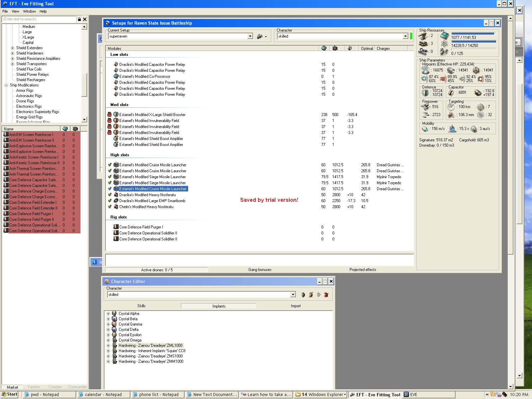Image resolution: width=532 pixels, height=399 pixels.
Task: Click the powergrid usage progress bar
Action: [x=473, y=42]
